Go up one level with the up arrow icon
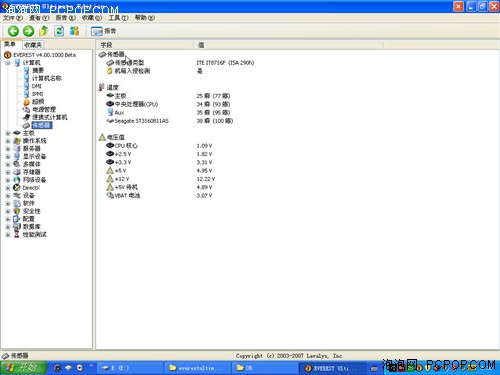Screen dimensions: 500x375 [44, 31]
